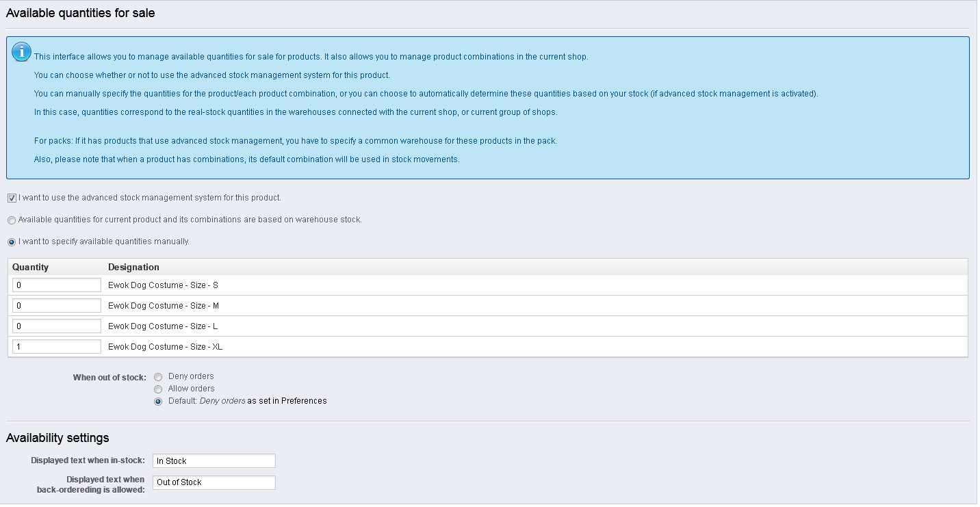Click the blue info icon in notice box
The height and width of the screenshot is (507, 980).
pos(23,51)
